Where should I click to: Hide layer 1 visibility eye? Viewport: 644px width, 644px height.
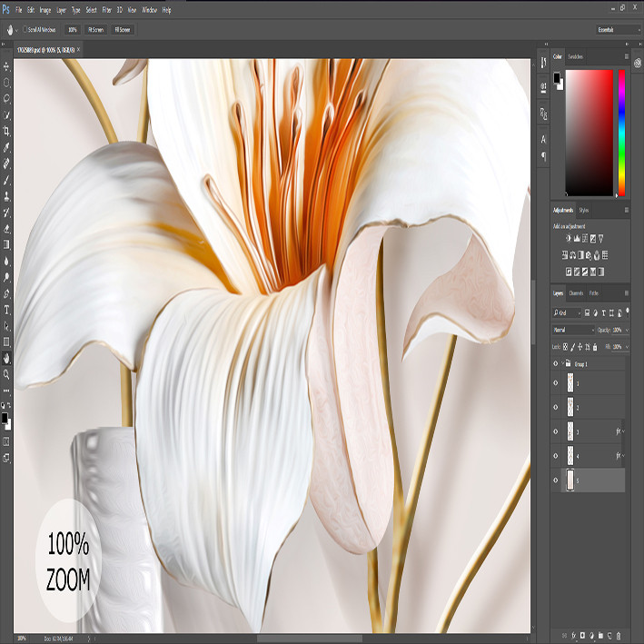click(556, 382)
